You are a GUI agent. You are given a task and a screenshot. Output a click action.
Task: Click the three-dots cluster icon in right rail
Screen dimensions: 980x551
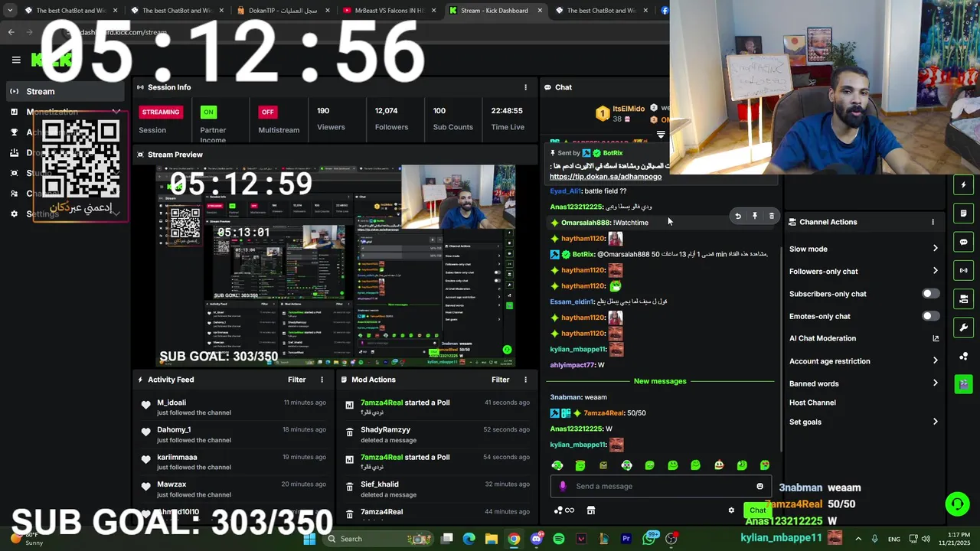[x=964, y=357]
